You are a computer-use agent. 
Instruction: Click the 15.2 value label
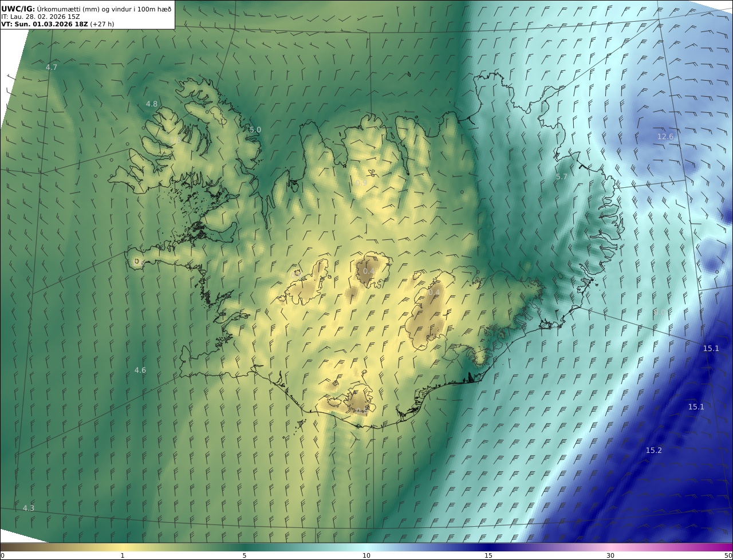tap(653, 450)
